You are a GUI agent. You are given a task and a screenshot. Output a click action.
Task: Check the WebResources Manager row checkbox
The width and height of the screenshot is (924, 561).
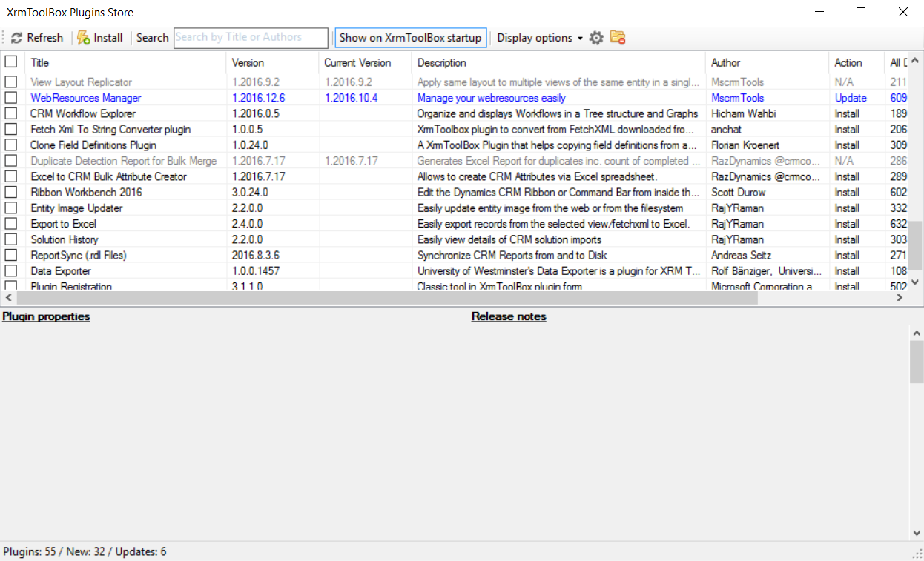click(x=11, y=98)
